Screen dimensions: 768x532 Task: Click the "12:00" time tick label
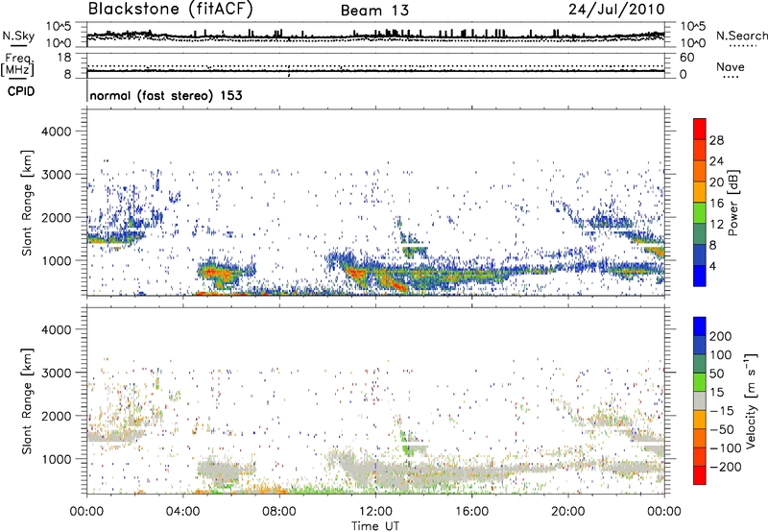click(375, 512)
